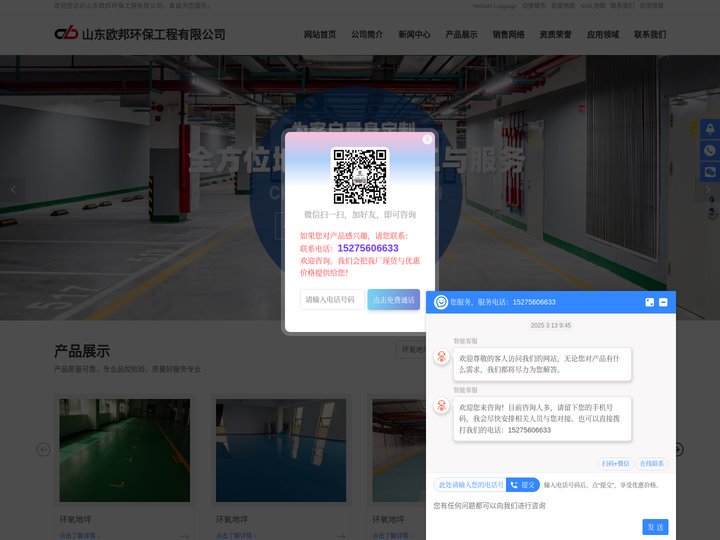Minimize the chat widget
This screenshot has width=720, height=540.
(663, 302)
